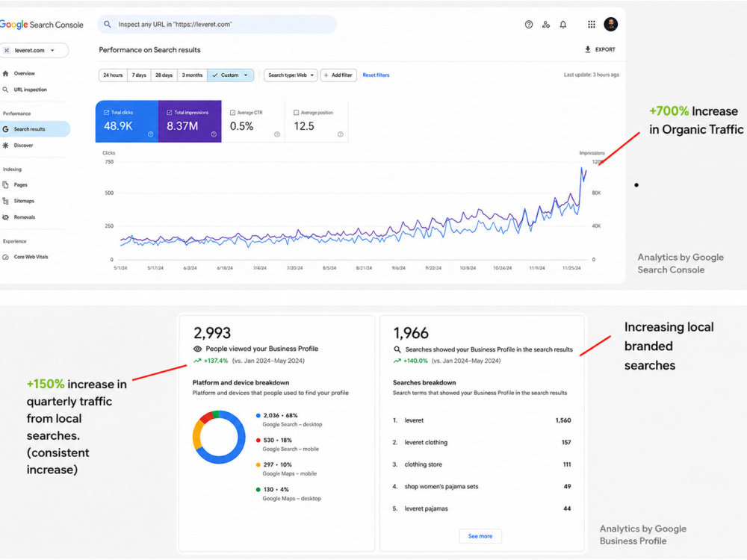Screen dimensions: 747x560
Task: Click the Pages document icon
Action: 6,184
